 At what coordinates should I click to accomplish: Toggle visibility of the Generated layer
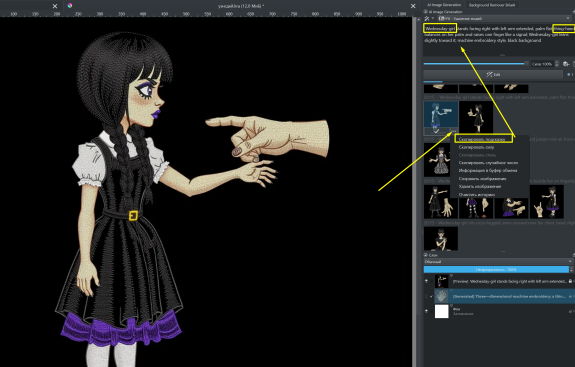[426, 296]
